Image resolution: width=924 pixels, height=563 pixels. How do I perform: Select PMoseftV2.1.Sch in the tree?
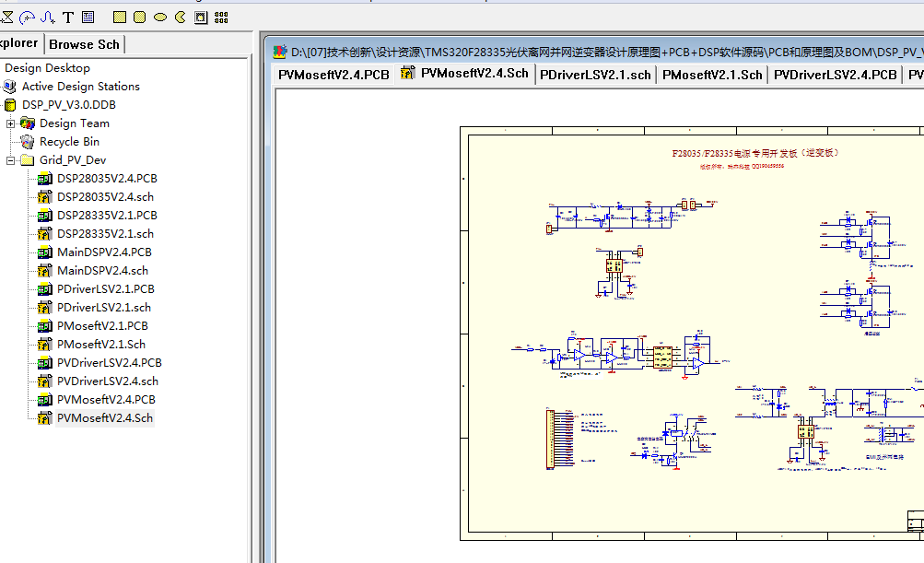(100, 345)
